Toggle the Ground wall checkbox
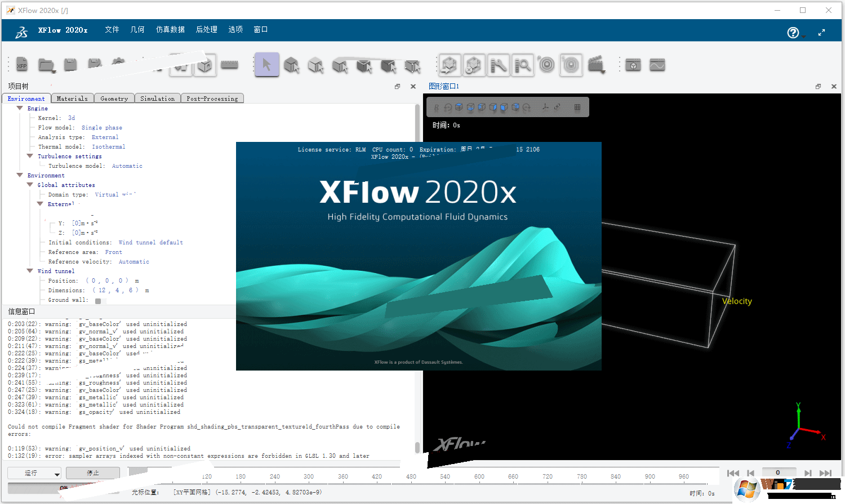845x504 pixels. (x=98, y=301)
